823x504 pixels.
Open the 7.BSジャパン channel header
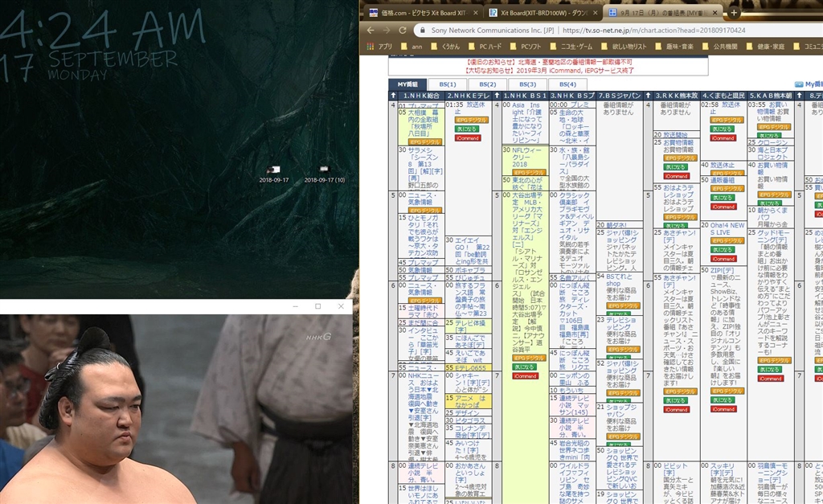click(620, 96)
